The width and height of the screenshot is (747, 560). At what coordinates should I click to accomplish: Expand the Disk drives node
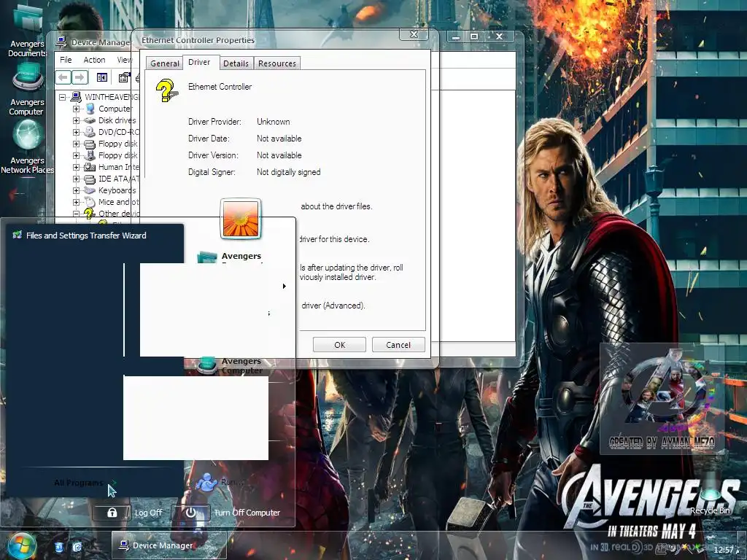click(76, 120)
